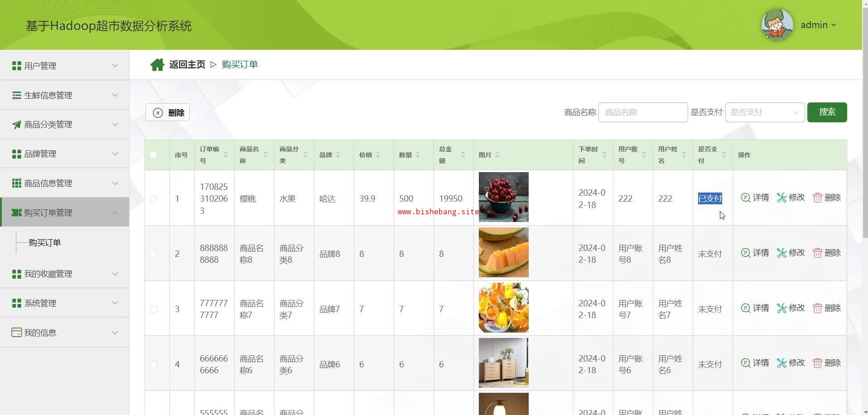
Task: Open the cherry product thumbnail
Action: coord(503,197)
